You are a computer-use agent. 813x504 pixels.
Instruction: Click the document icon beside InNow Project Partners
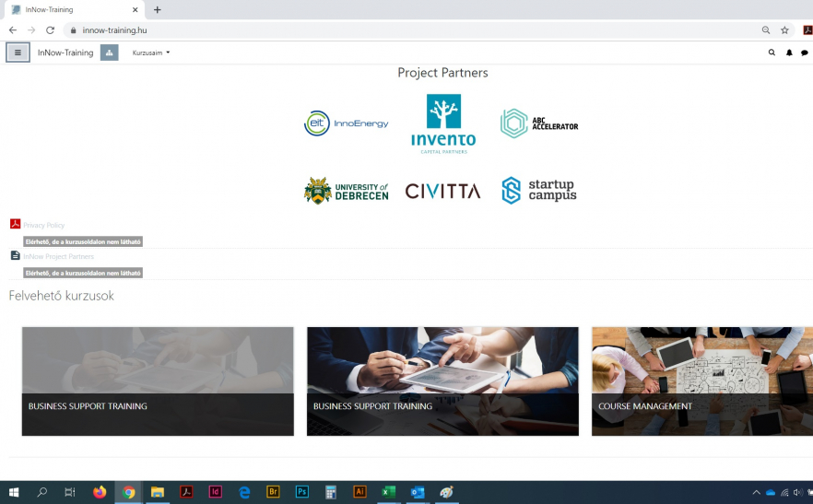point(16,255)
